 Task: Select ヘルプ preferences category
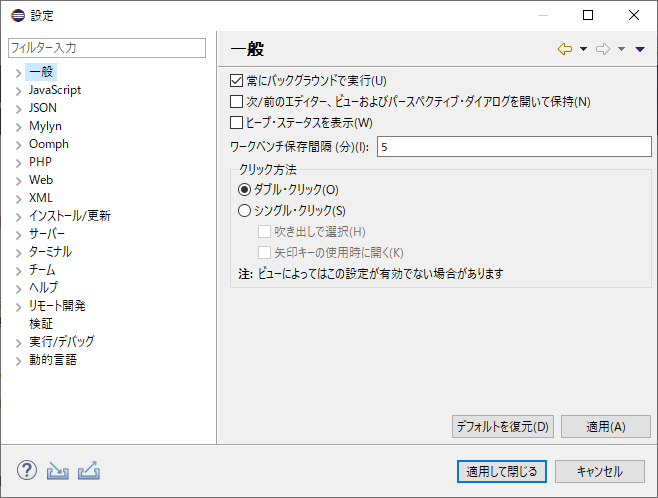43,288
